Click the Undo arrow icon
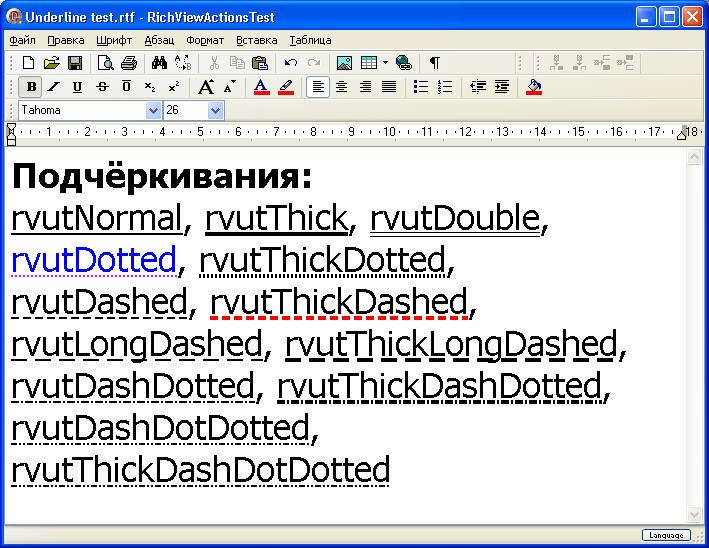 (x=291, y=63)
